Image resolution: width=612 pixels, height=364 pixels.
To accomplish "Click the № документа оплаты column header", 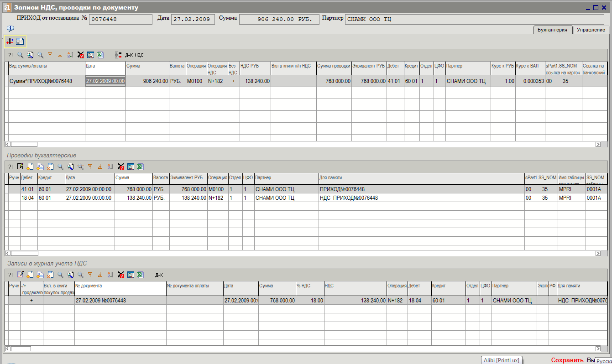I will tap(194, 288).
